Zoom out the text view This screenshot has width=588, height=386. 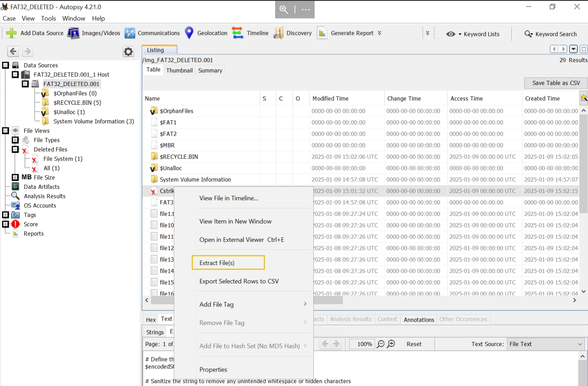pos(380,344)
